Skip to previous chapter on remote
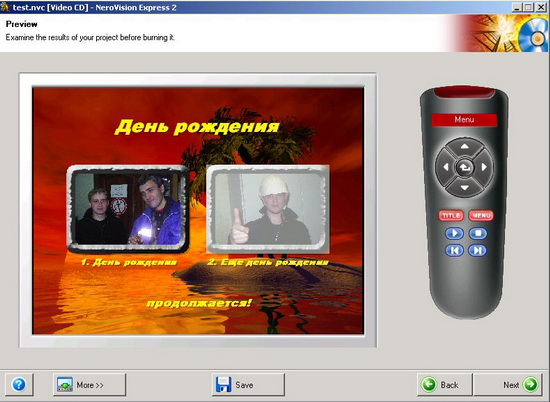This screenshot has height=402, width=550. pos(455,250)
